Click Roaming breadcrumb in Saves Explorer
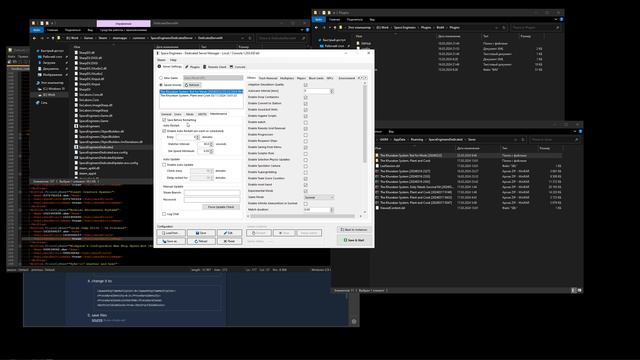This screenshot has height=360, width=640. [x=417, y=140]
